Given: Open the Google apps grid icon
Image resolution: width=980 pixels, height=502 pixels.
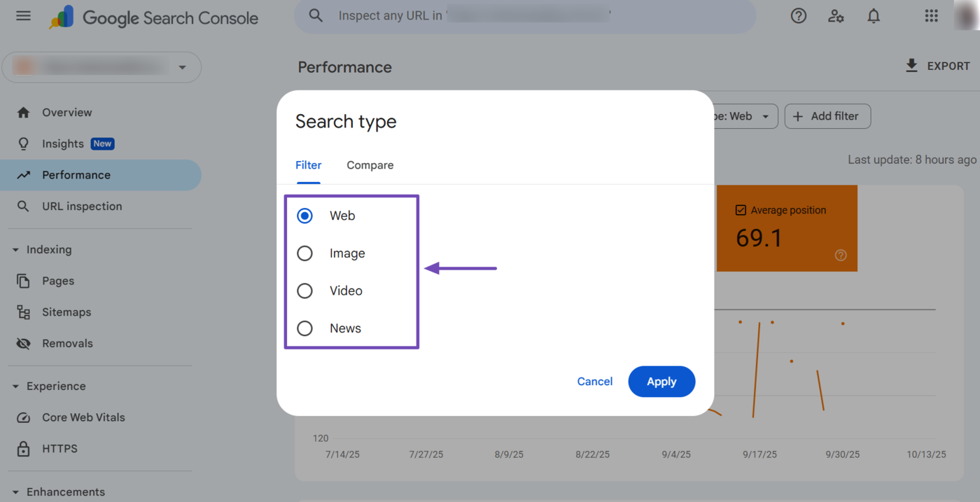Looking at the screenshot, I should [x=931, y=16].
